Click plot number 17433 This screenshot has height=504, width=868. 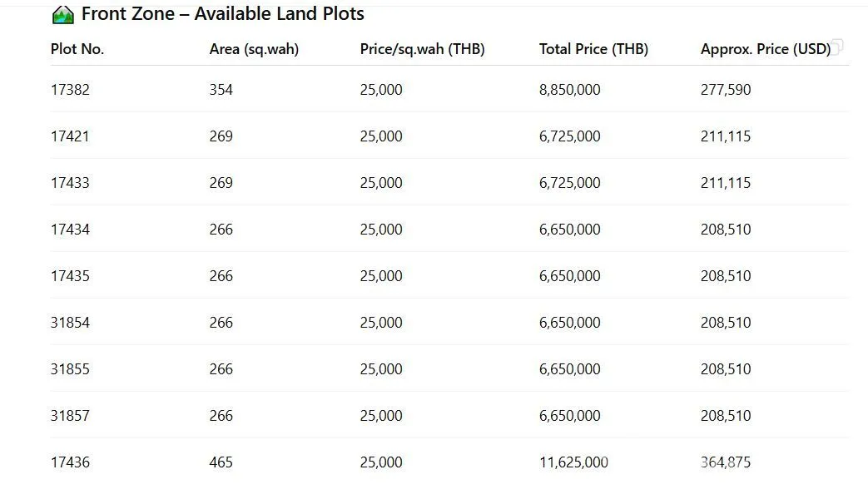click(x=70, y=183)
